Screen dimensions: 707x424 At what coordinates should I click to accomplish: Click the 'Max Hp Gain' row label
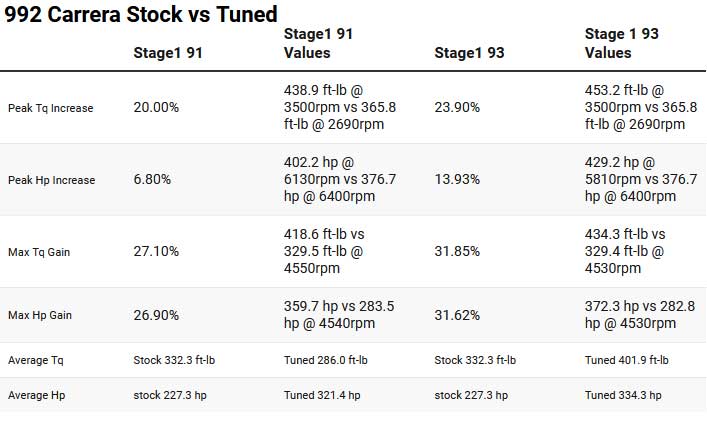click(x=40, y=315)
